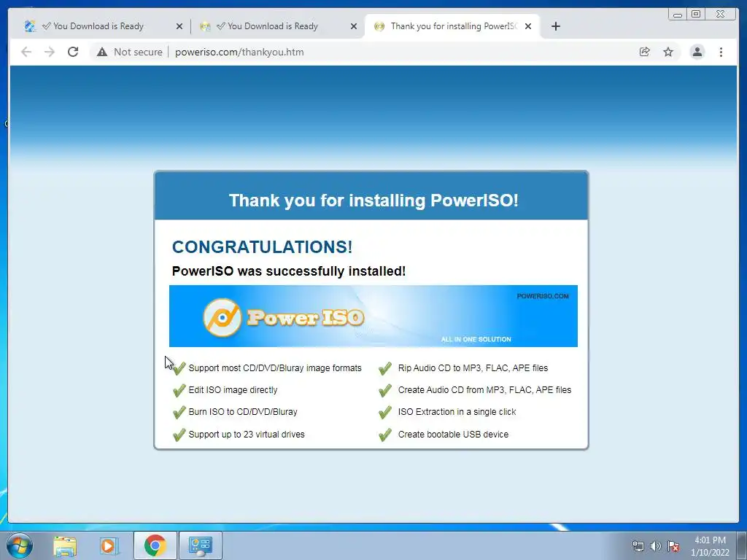Viewport: 747px width, 560px height.
Task: Click checkmark beside Create Audio CD
Action: [x=385, y=390]
